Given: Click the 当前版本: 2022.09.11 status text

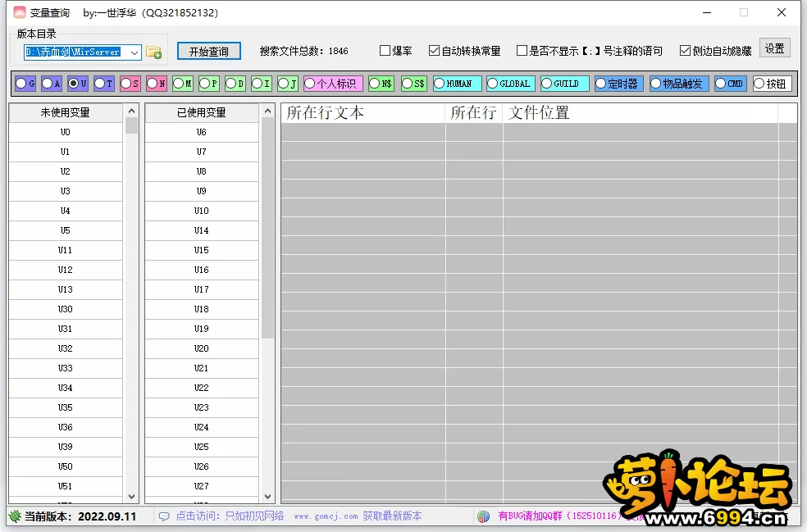Looking at the screenshot, I should [x=80, y=516].
